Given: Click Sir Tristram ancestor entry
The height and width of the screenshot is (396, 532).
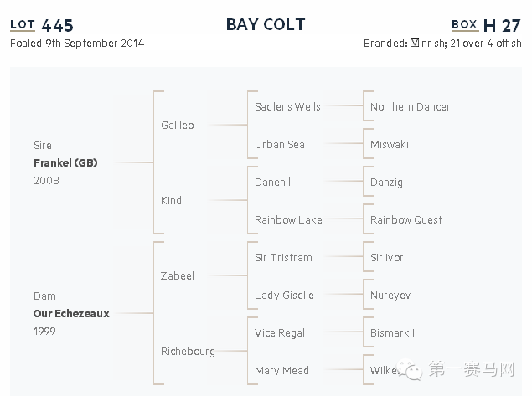Looking at the screenshot, I should pyautogui.click(x=283, y=257).
